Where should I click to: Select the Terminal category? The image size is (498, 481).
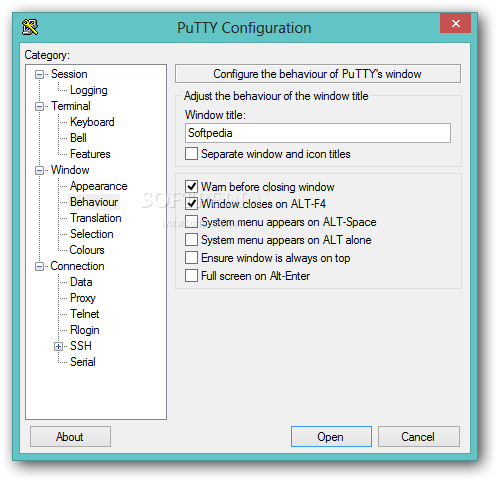(71, 106)
